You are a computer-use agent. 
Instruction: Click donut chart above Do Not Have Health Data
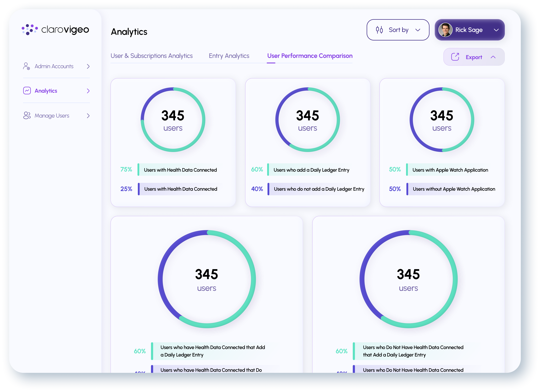[x=408, y=279]
